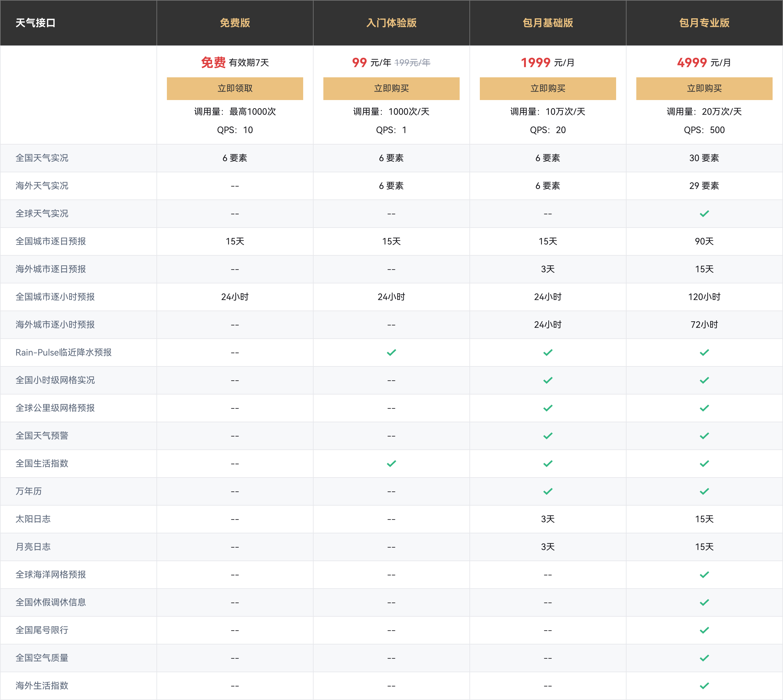This screenshot has height=700, width=783.
Task: Click the Rain-Pulse临近降水预报 row label
Action: tap(63, 352)
